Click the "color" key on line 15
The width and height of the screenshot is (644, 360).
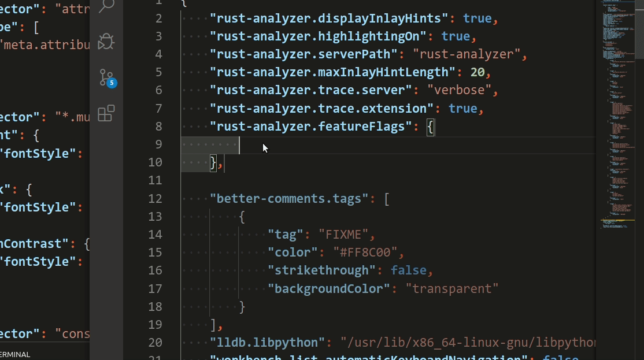click(293, 253)
